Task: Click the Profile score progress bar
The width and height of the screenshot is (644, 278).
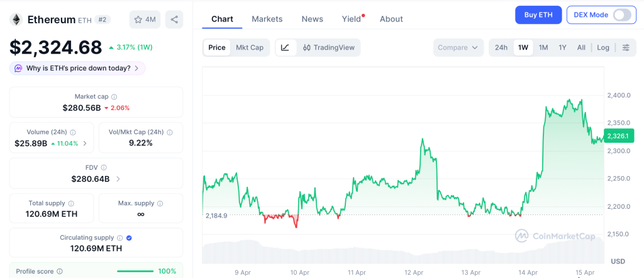Action: click(x=135, y=272)
